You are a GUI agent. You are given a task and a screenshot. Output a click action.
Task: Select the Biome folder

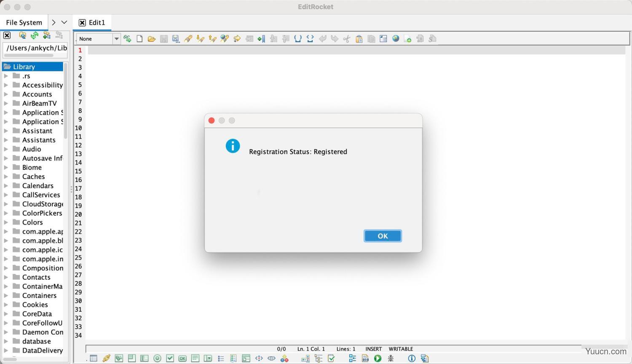32,168
